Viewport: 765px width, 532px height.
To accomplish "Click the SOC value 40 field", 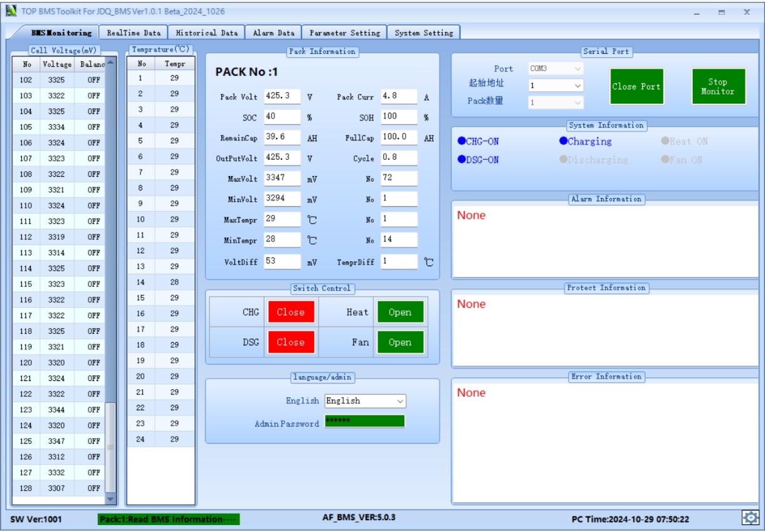I will [282, 117].
